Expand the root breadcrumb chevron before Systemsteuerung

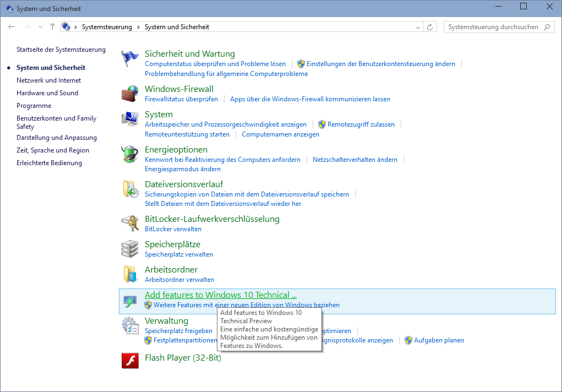[x=75, y=28]
